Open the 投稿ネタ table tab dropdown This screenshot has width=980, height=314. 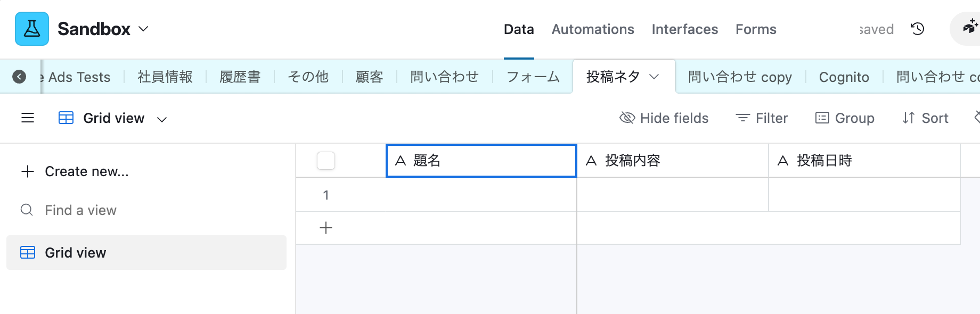pyautogui.click(x=655, y=77)
